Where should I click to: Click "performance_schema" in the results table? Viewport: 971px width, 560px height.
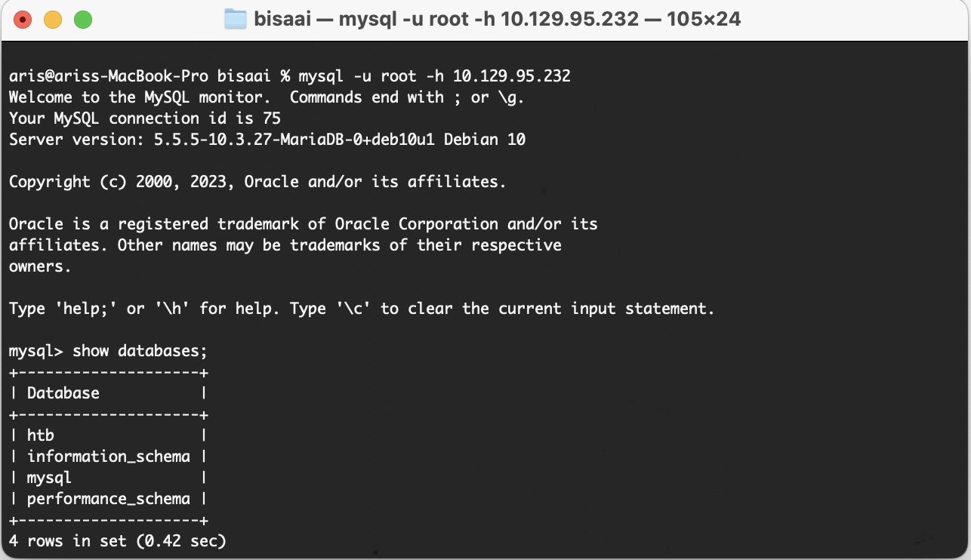[x=109, y=499]
